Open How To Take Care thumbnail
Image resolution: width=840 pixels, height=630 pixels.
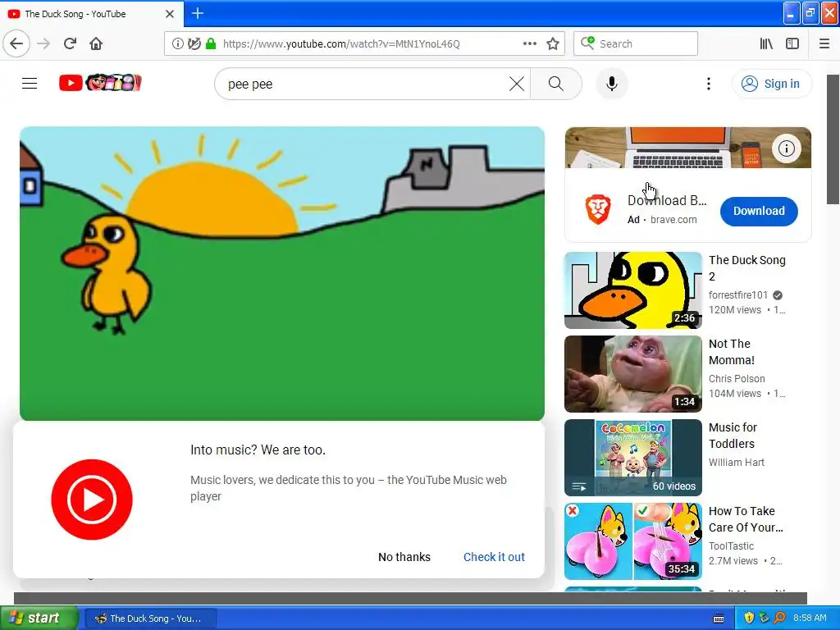pyautogui.click(x=632, y=541)
